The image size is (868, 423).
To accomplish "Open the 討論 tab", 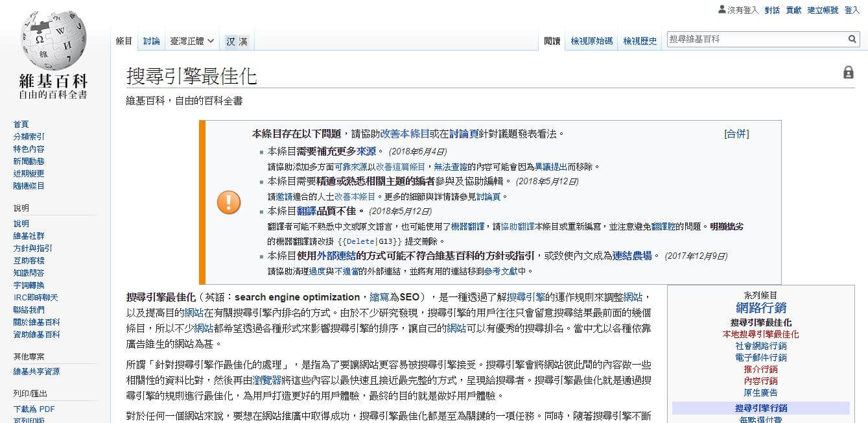I will coord(151,41).
